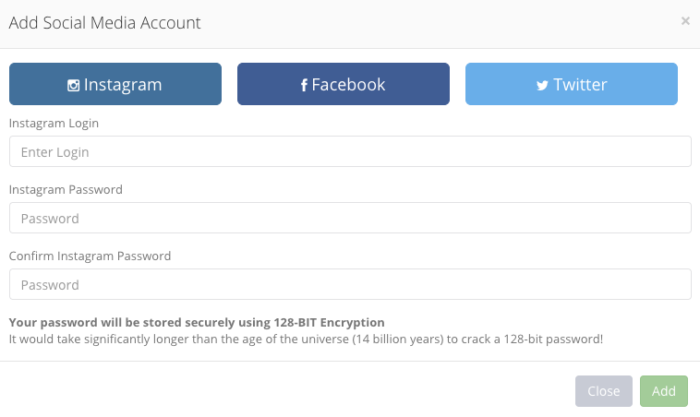This screenshot has width=700, height=417.
Task: Click the gray Close button
Action: pos(604,391)
